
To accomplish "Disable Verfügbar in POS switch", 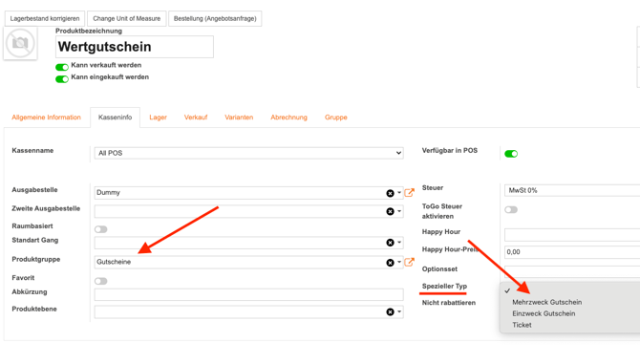I will (x=511, y=154).
